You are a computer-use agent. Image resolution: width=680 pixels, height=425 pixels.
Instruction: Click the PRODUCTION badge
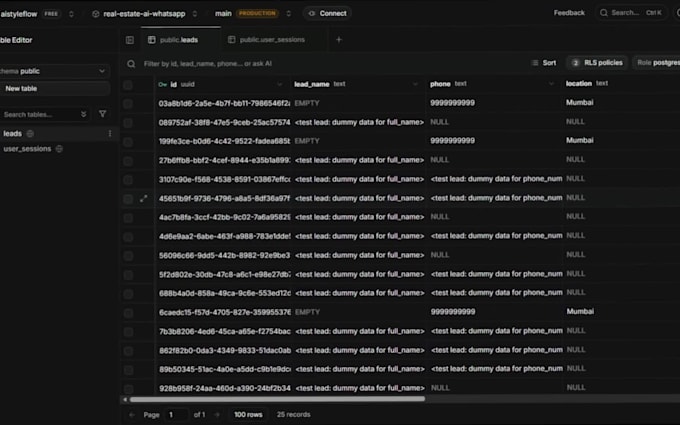pyautogui.click(x=257, y=13)
